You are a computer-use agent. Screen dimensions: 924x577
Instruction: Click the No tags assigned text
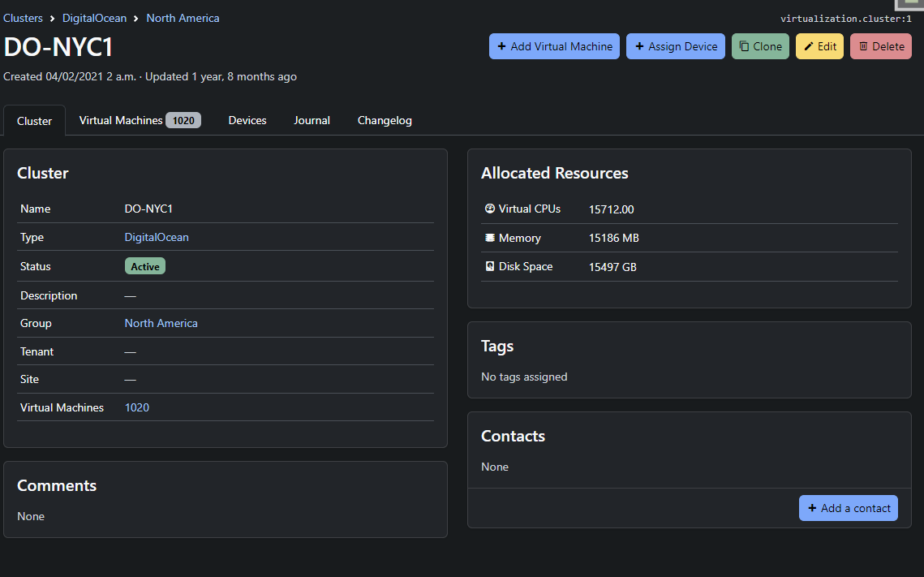click(x=524, y=377)
